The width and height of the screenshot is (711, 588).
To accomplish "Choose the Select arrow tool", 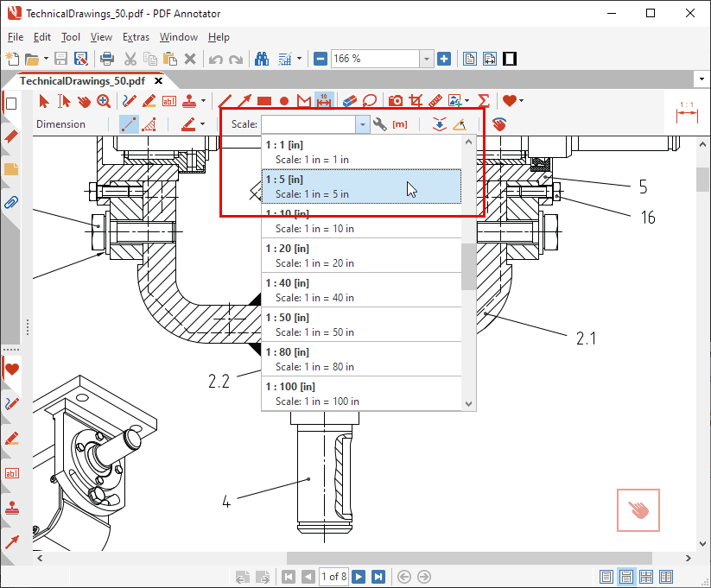I will pos(44,101).
